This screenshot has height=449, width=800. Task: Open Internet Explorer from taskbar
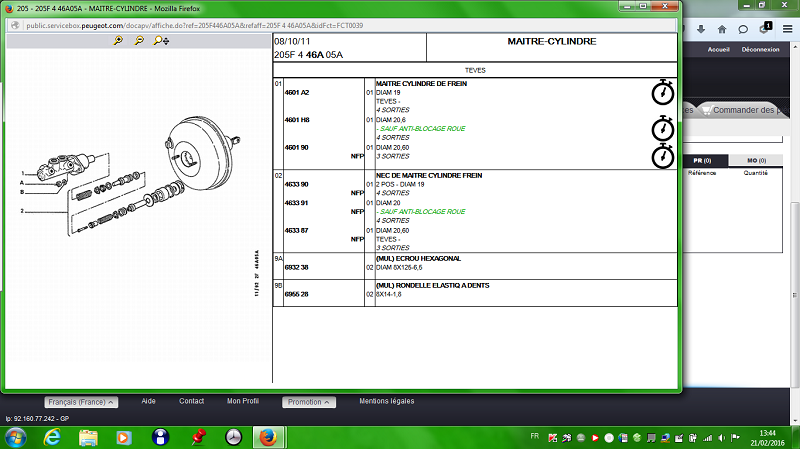click(52, 438)
